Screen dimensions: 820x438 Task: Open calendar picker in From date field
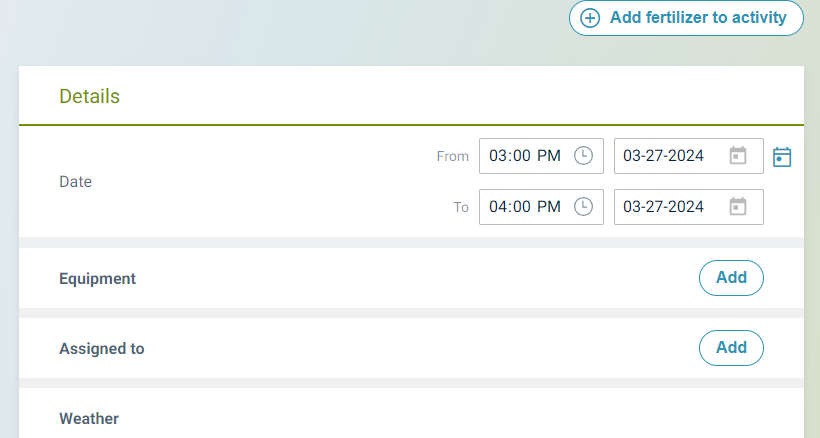point(738,156)
